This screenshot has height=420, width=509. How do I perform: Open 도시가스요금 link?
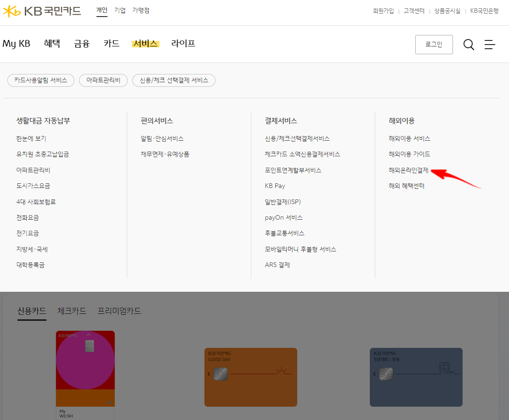(33, 186)
